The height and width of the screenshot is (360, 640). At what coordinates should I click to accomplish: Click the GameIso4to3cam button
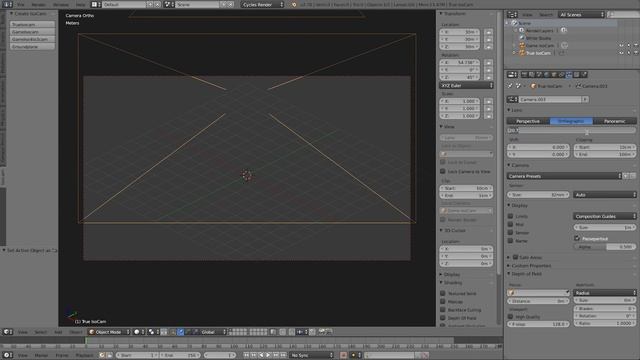point(32,39)
